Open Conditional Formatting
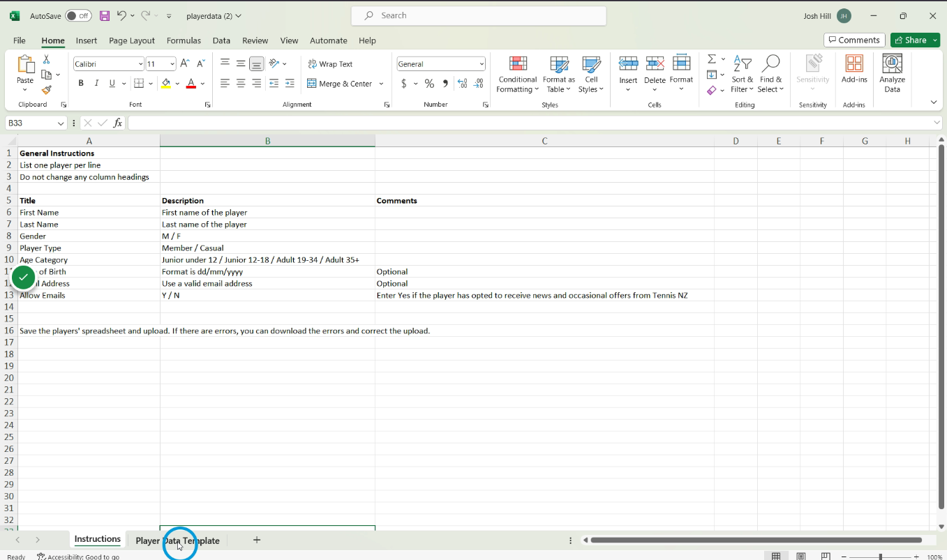 click(x=518, y=75)
